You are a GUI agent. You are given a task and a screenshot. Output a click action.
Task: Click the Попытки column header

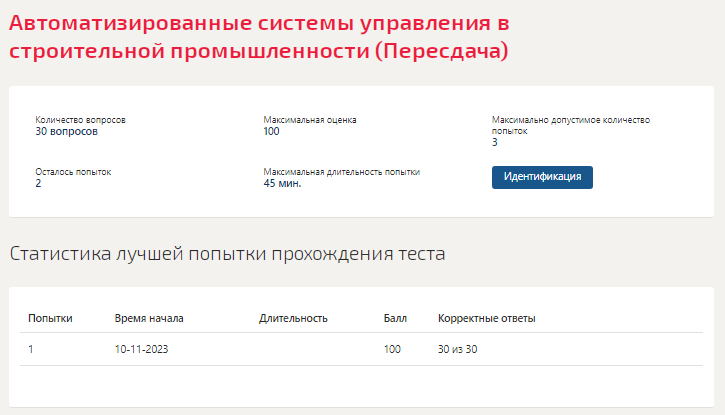[50, 318]
